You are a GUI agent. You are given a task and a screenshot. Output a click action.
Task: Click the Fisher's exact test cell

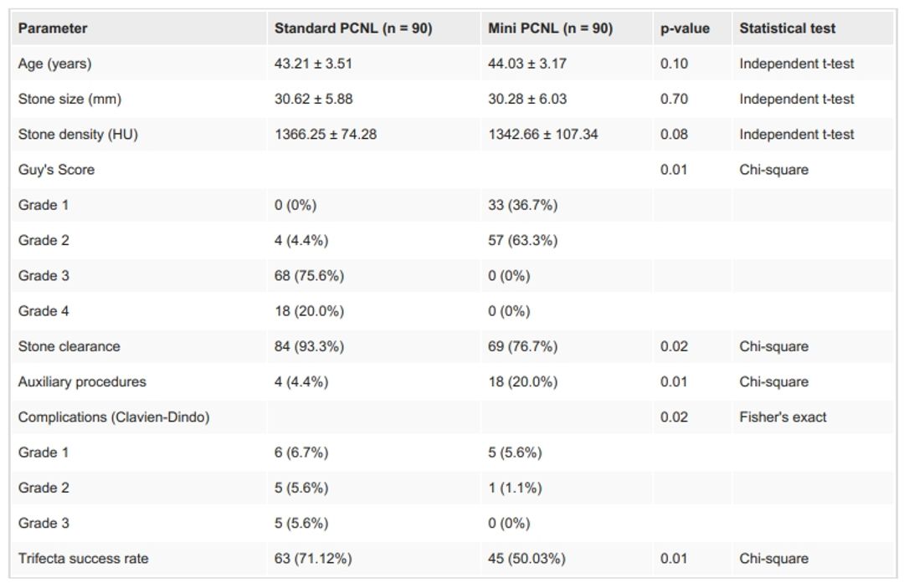pyautogui.click(x=783, y=417)
